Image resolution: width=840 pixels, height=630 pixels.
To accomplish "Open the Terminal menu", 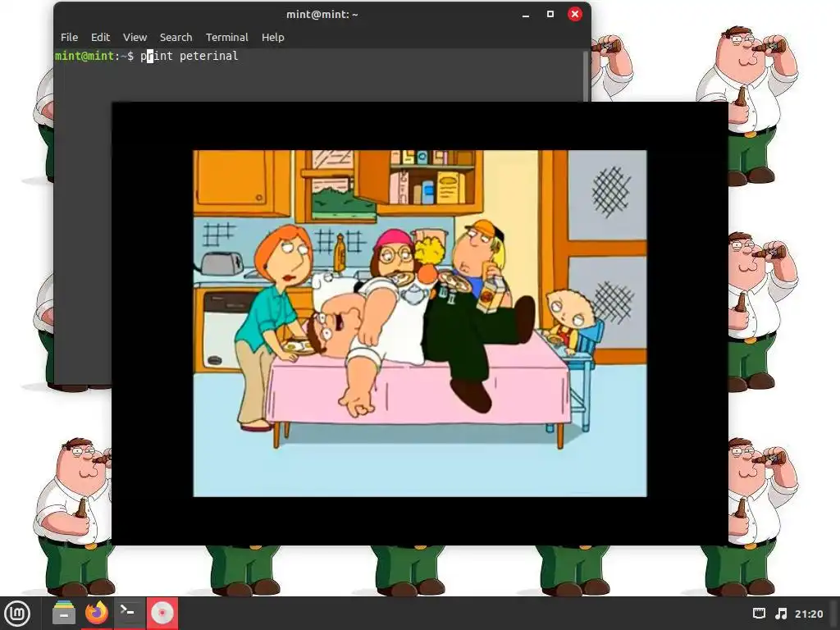I will (226, 38).
